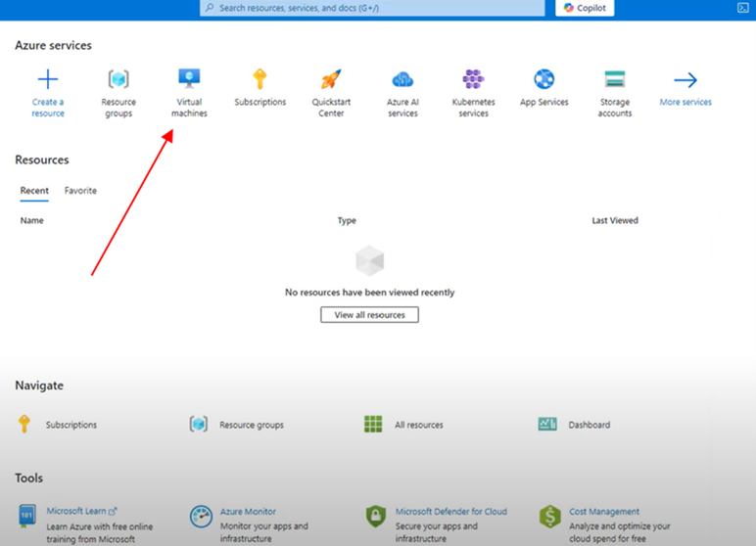Open the App Services globe icon

(x=543, y=79)
